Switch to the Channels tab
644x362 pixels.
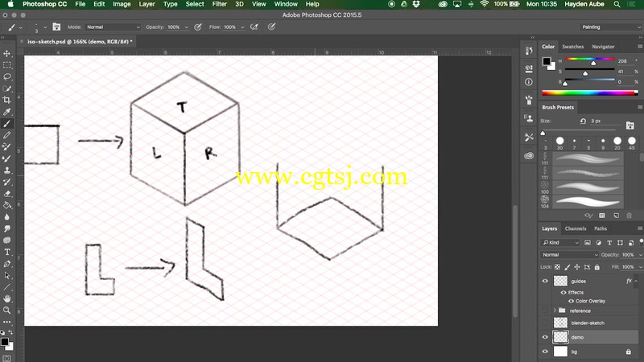click(x=576, y=228)
